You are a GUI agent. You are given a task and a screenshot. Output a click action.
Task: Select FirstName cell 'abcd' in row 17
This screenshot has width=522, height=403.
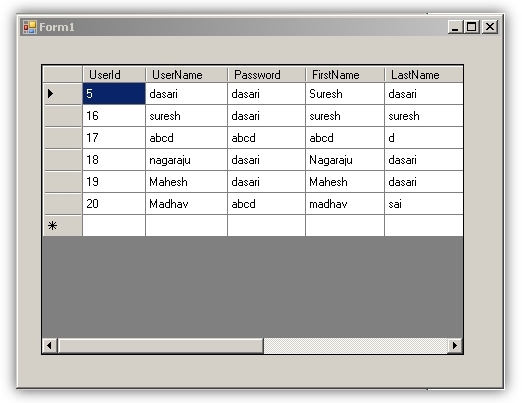[x=345, y=138]
